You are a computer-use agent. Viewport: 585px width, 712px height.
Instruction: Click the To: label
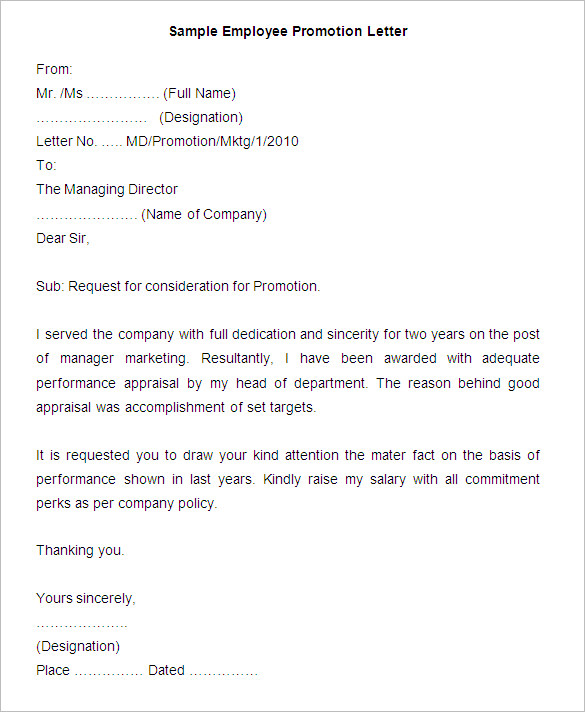pyautogui.click(x=46, y=165)
